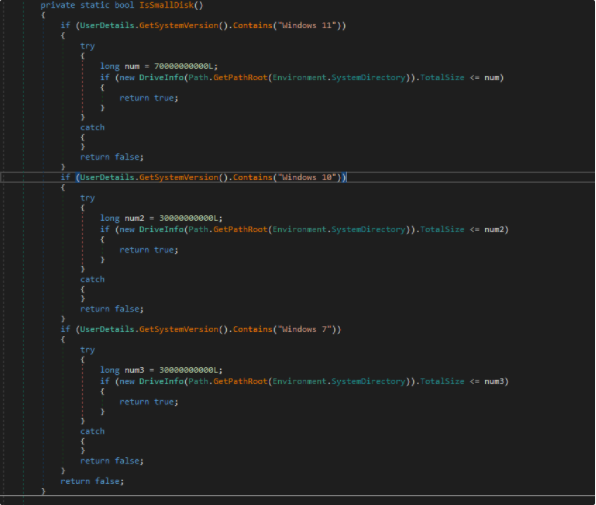Click Environment.SystemDirectory in the Windows 7 block
596x505 pixels.
339,382
